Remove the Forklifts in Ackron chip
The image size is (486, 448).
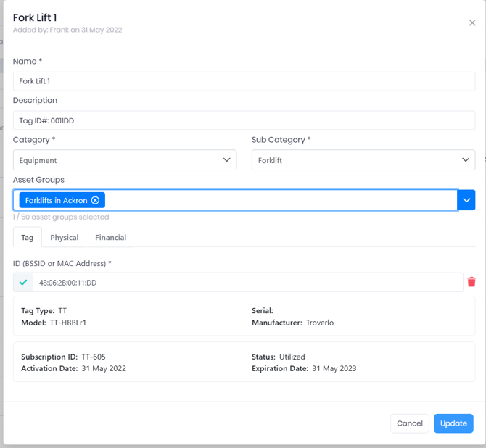pyautogui.click(x=95, y=200)
